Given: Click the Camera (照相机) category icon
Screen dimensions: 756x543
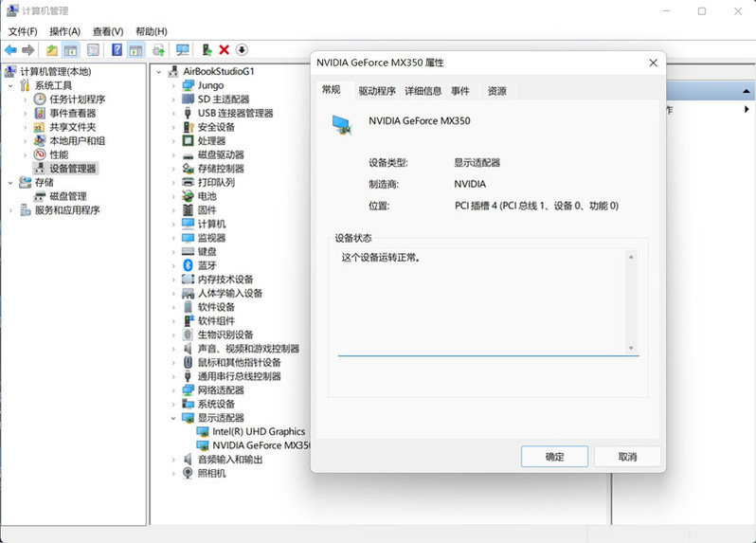Looking at the screenshot, I should [188, 473].
